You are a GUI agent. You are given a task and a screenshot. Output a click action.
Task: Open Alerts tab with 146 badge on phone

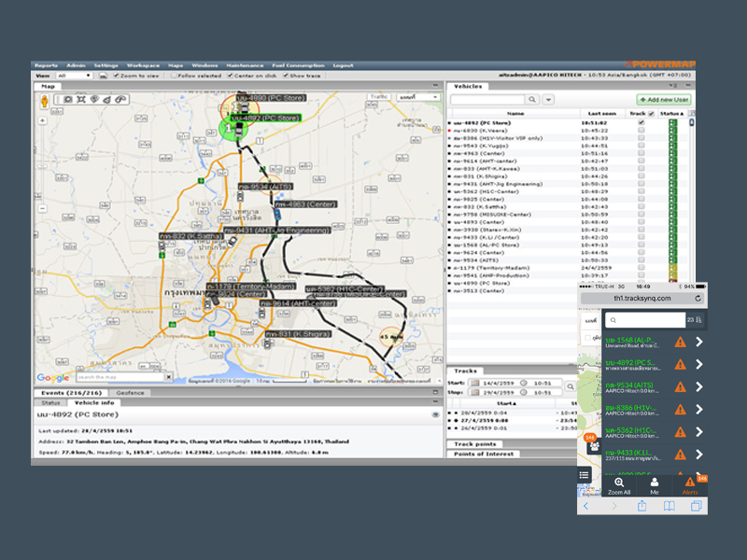[x=690, y=486]
